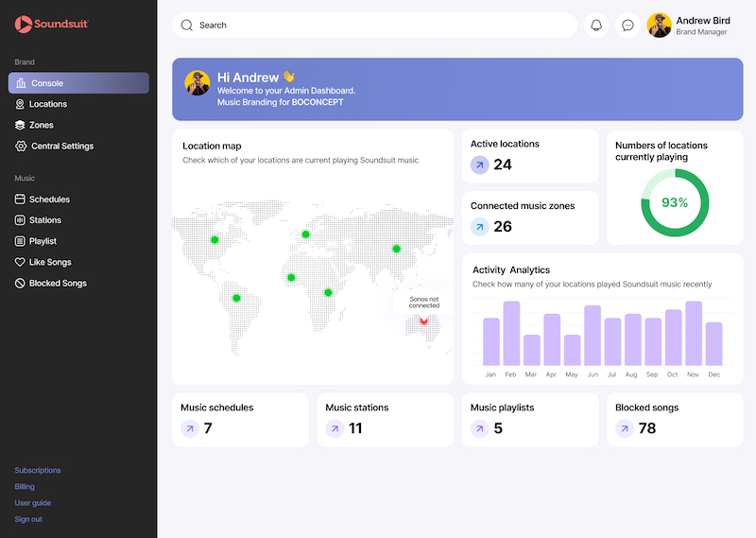
Task: Go to Zones in sidebar
Action: pos(41,125)
